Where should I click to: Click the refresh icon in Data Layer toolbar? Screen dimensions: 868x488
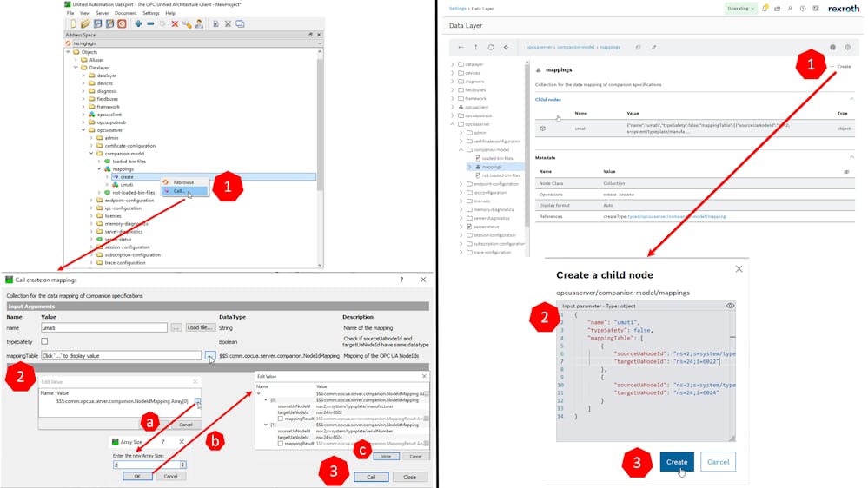tap(490, 48)
